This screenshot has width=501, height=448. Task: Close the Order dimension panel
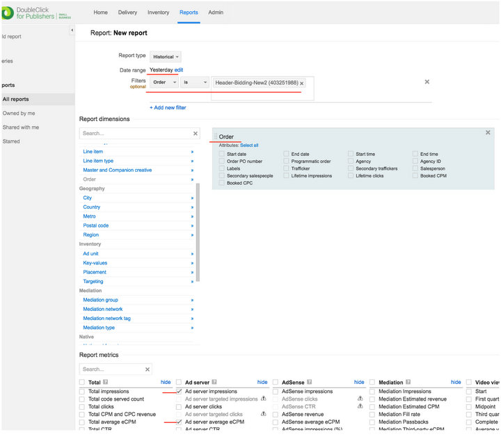pos(488,132)
